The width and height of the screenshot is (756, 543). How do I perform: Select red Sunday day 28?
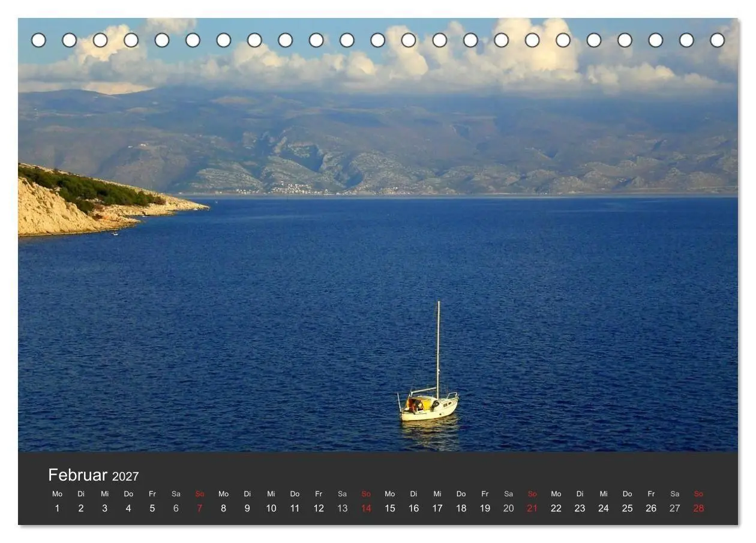click(698, 508)
